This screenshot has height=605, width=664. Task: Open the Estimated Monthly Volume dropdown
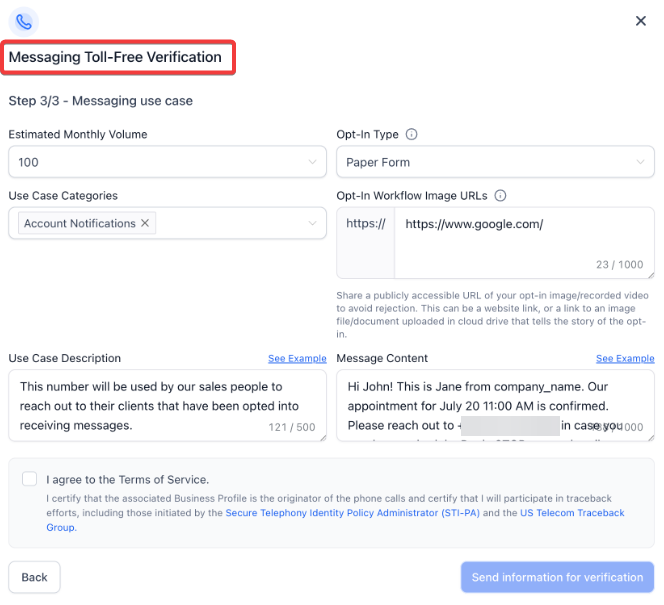[167, 162]
